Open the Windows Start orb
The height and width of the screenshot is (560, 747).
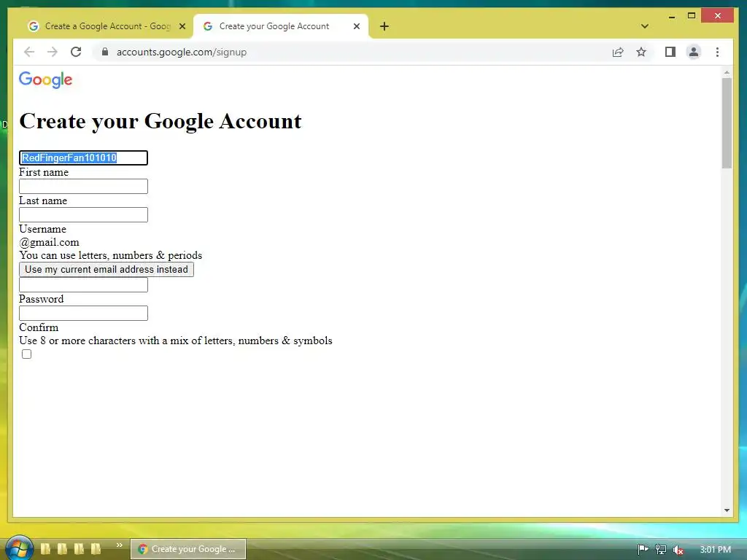19,548
